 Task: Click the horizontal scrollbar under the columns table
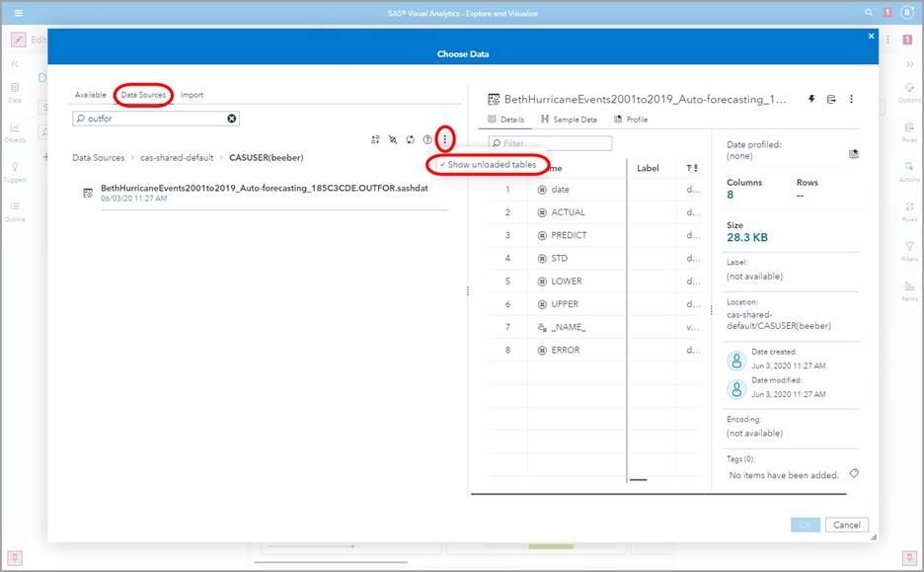(x=638, y=480)
